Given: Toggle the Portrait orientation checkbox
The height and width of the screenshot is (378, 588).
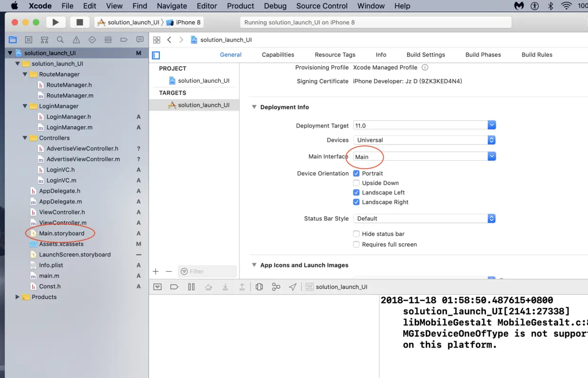Looking at the screenshot, I should tap(356, 174).
